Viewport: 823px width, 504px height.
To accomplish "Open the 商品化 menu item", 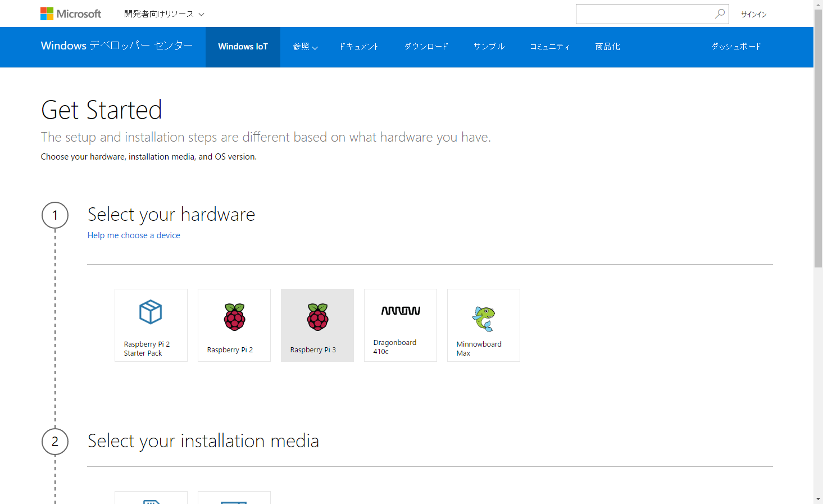I will coord(608,47).
